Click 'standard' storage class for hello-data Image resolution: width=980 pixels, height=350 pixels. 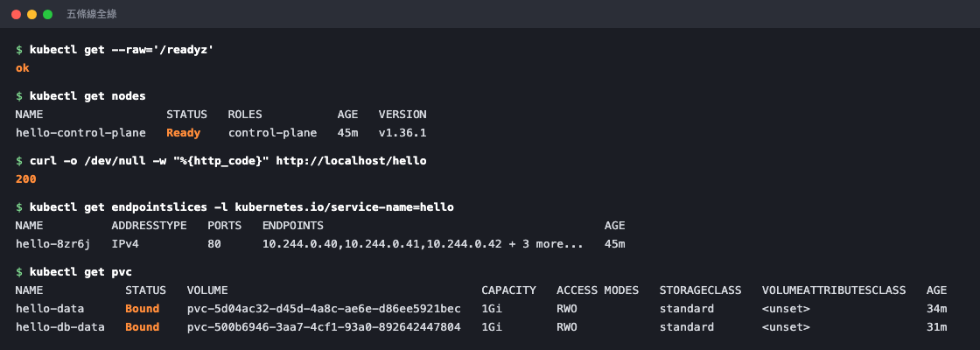click(687, 309)
